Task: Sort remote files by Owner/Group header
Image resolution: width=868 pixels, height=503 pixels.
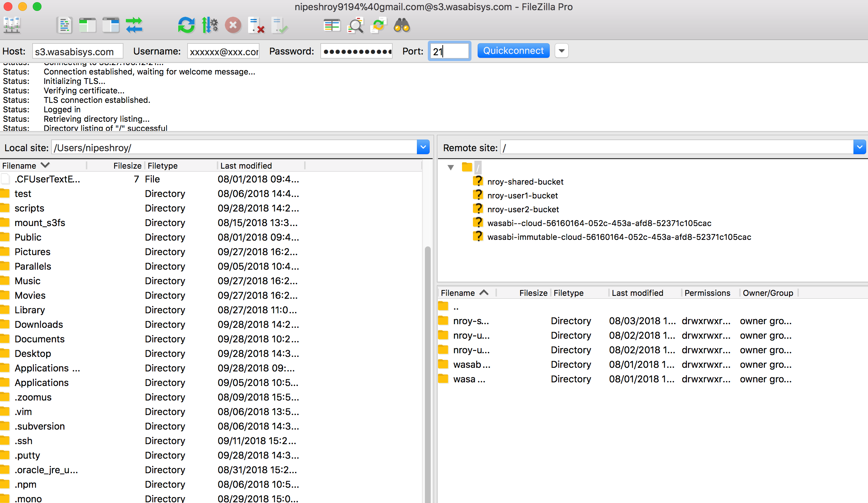Action: coord(769,293)
